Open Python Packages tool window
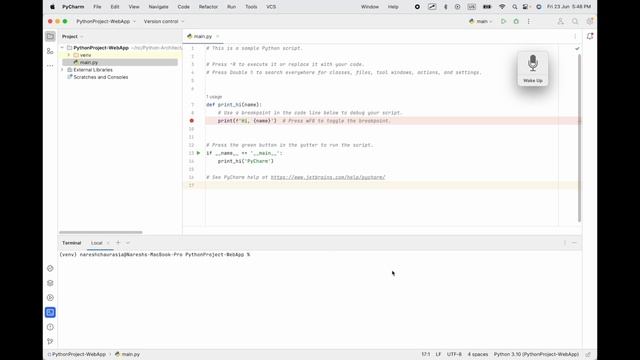The height and width of the screenshot is (360, 640). [x=50, y=283]
